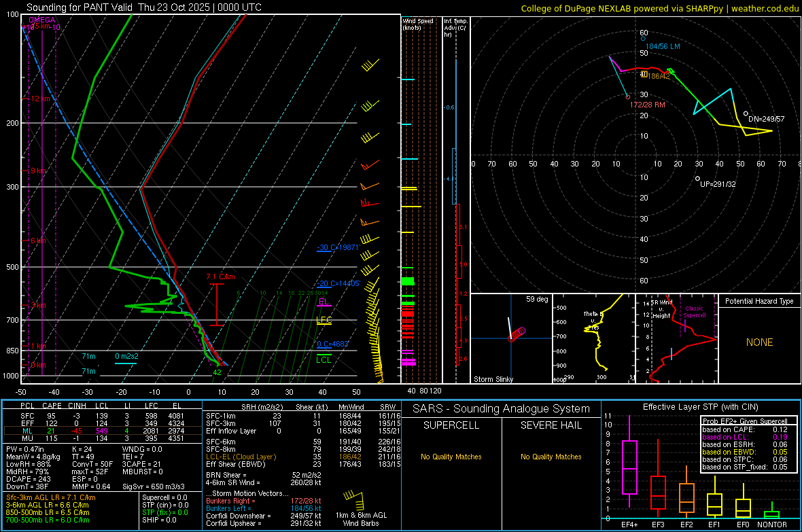The image size is (802, 532).
Task: Click the magenta 'based on LCL' probability row
Action: click(745, 438)
